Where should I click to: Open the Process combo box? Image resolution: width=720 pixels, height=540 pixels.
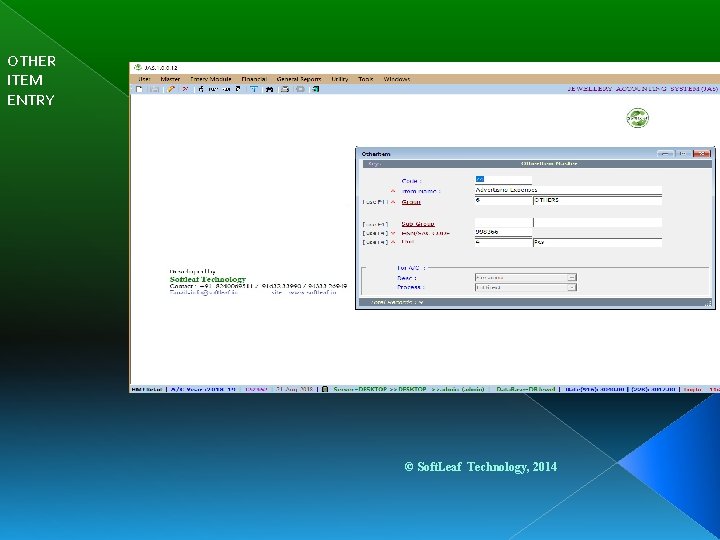(x=525, y=287)
